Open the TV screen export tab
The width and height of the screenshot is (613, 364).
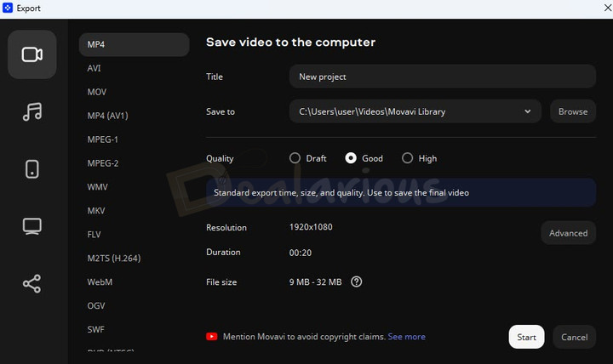[32, 226]
